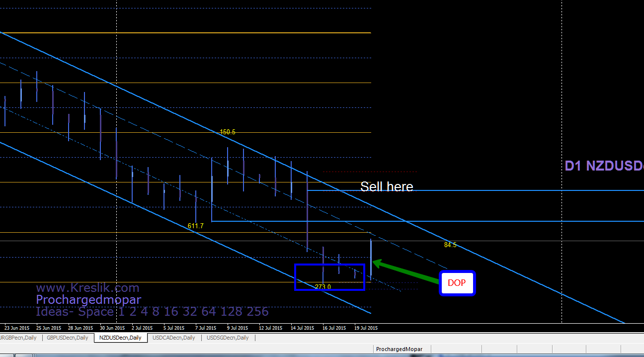644x357 pixels.
Task: Click the 5 Jul 2015 date label
Action: click(174, 328)
